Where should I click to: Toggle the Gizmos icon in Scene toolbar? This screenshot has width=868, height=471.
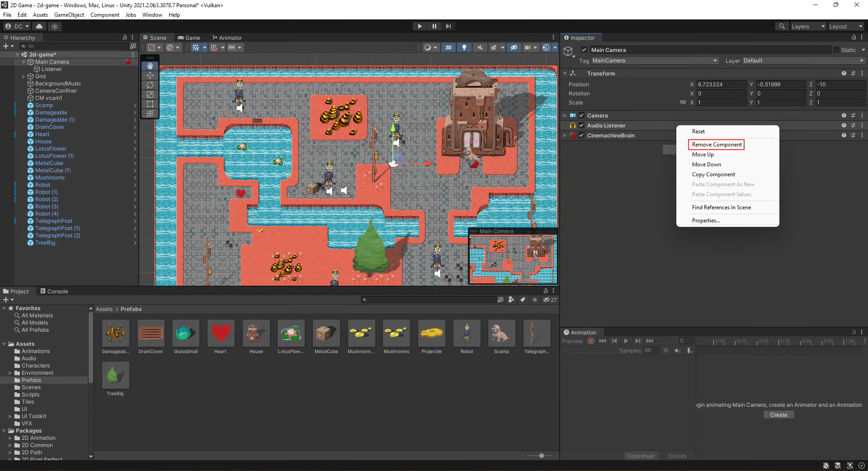(546, 47)
